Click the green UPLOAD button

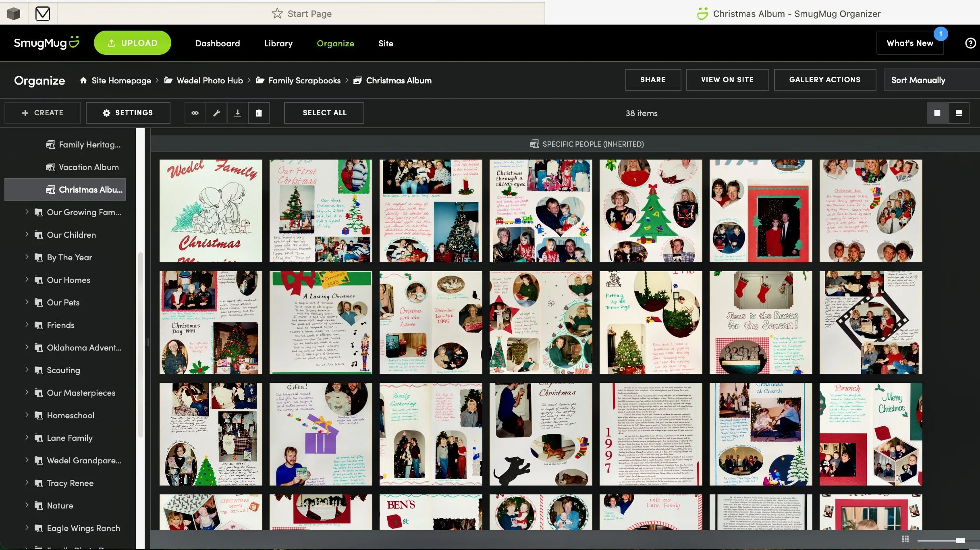pos(132,43)
